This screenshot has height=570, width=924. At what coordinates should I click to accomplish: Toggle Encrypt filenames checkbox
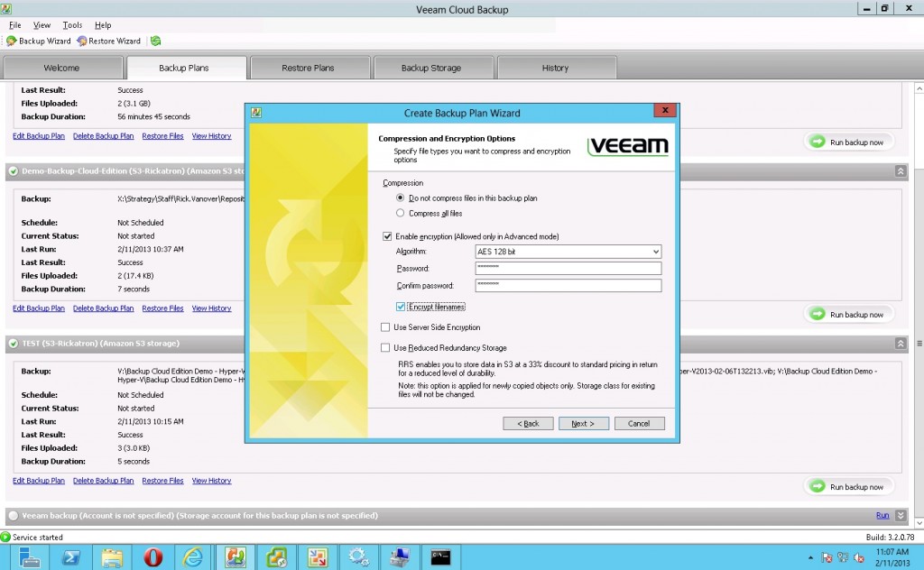pyautogui.click(x=401, y=307)
